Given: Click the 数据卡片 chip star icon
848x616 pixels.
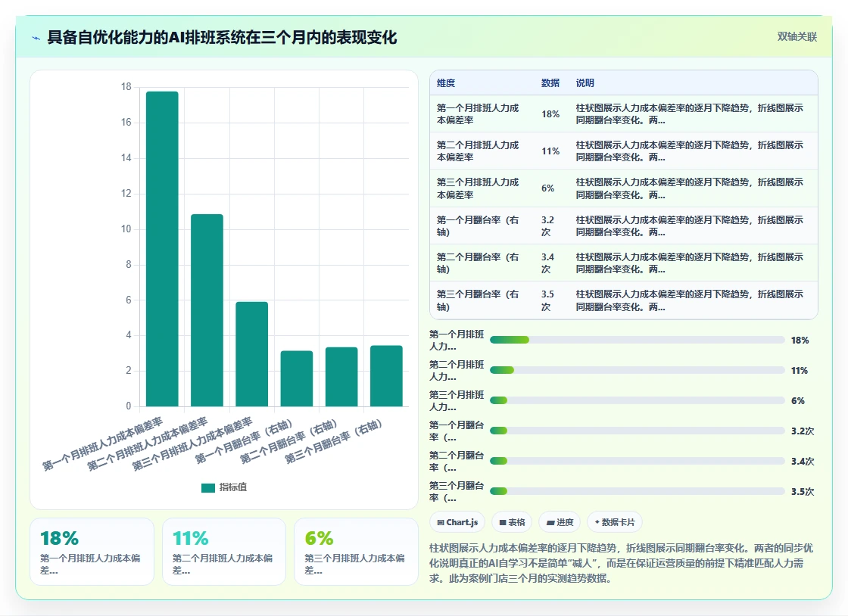Looking at the screenshot, I should pos(597,522).
